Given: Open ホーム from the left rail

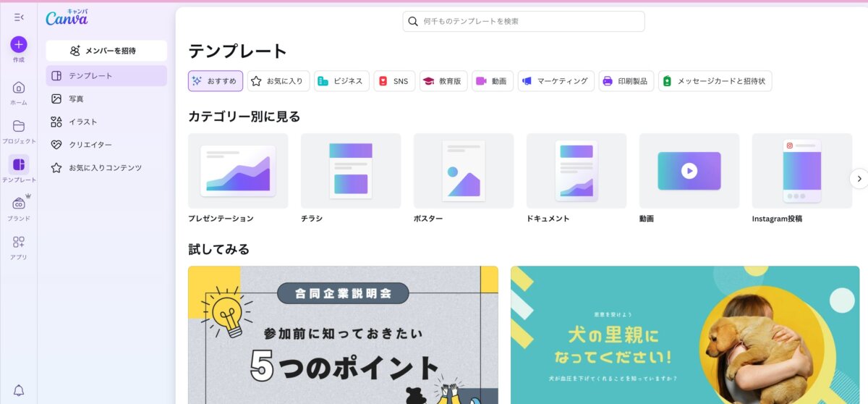Looking at the screenshot, I should point(19,88).
